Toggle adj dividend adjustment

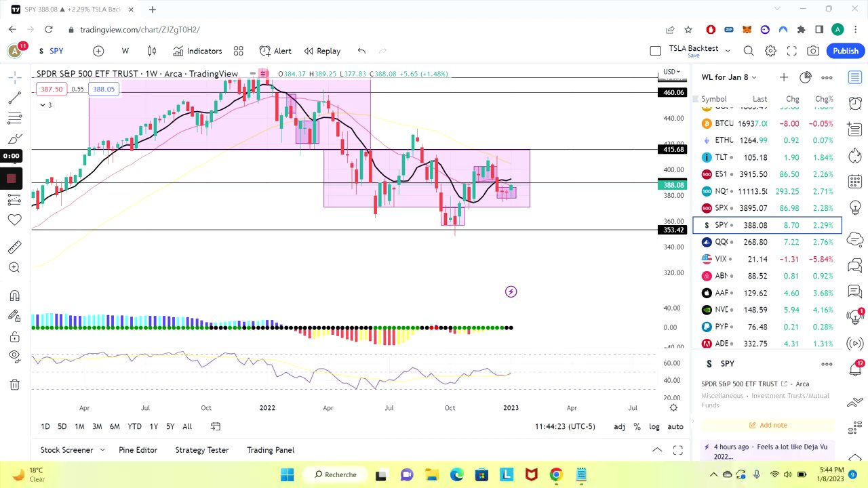coord(619,426)
